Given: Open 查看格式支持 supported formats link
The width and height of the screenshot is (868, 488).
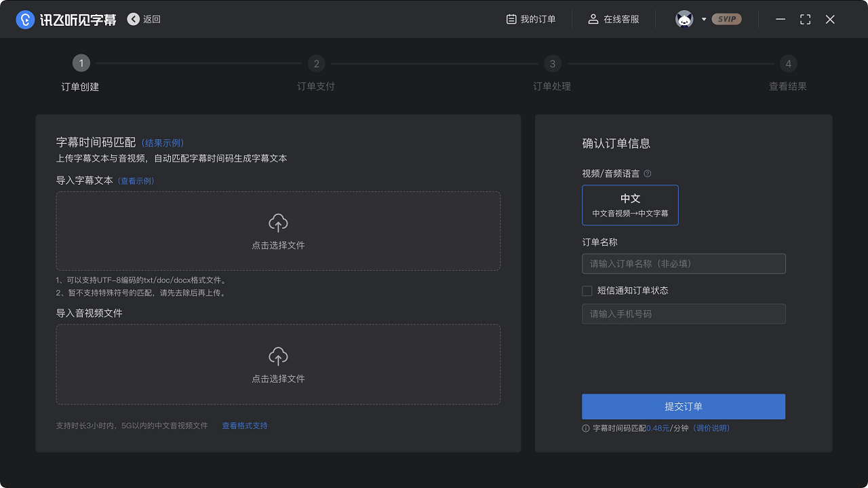Looking at the screenshot, I should point(244,425).
